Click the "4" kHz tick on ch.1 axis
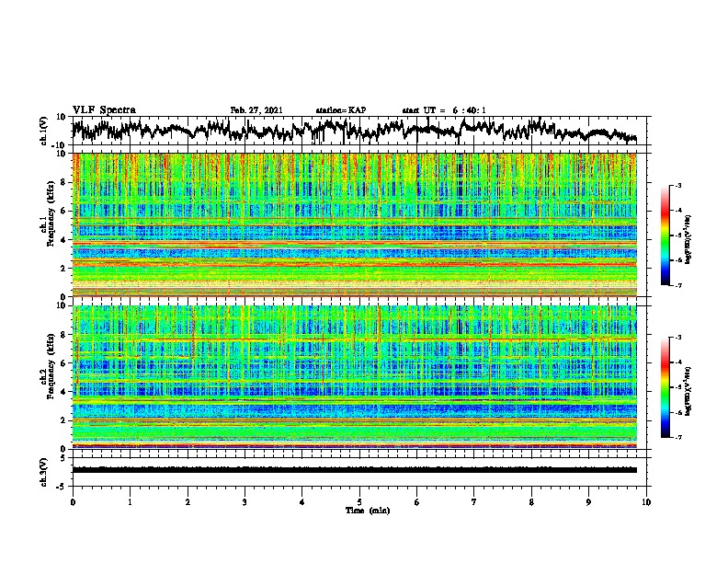728x563 pixels. pos(63,239)
